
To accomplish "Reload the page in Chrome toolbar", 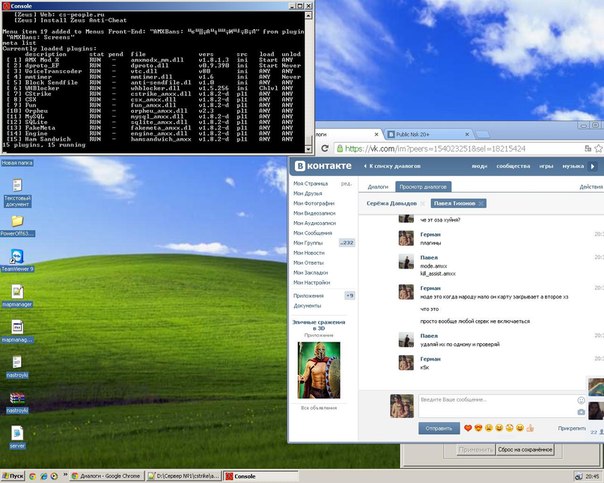I will (325, 148).
